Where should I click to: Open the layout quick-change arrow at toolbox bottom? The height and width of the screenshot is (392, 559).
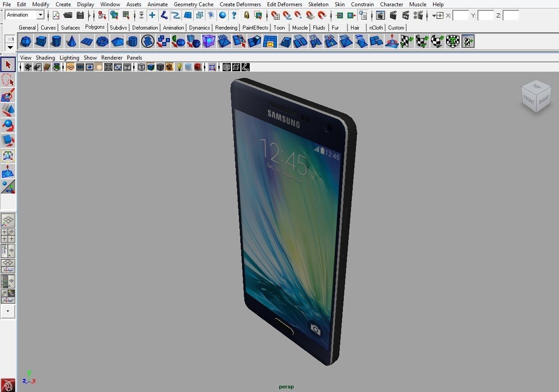[8, 311]
